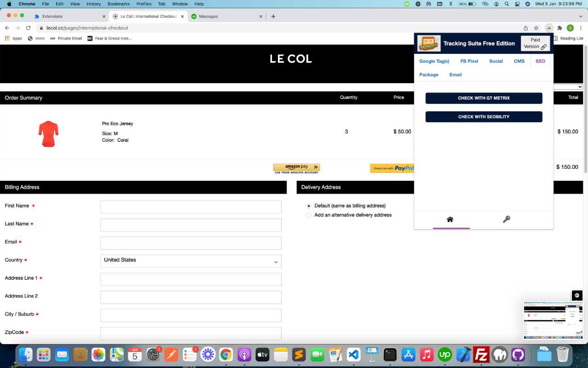Open the Profiles menu

(x=144, y=4)
